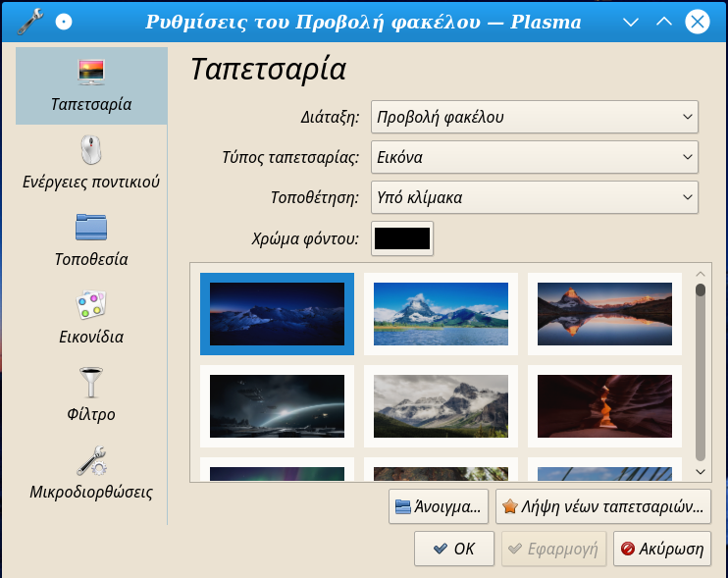Click the Εφαρμογή apply button
The image size is (728, 578).
pos(554,549)
